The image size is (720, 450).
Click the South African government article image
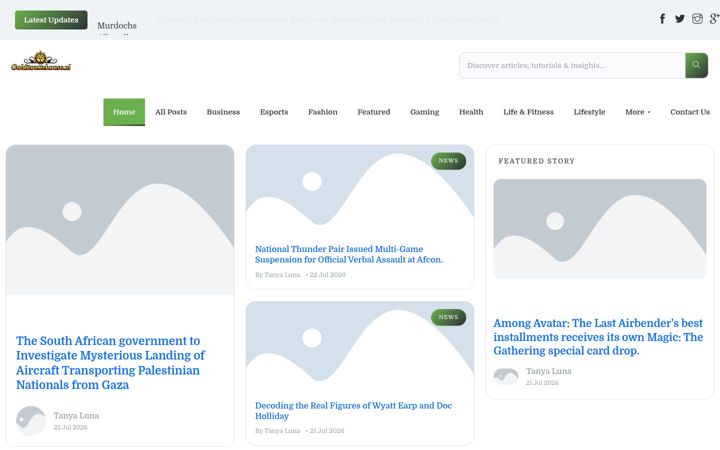click(x=120, y=220)
